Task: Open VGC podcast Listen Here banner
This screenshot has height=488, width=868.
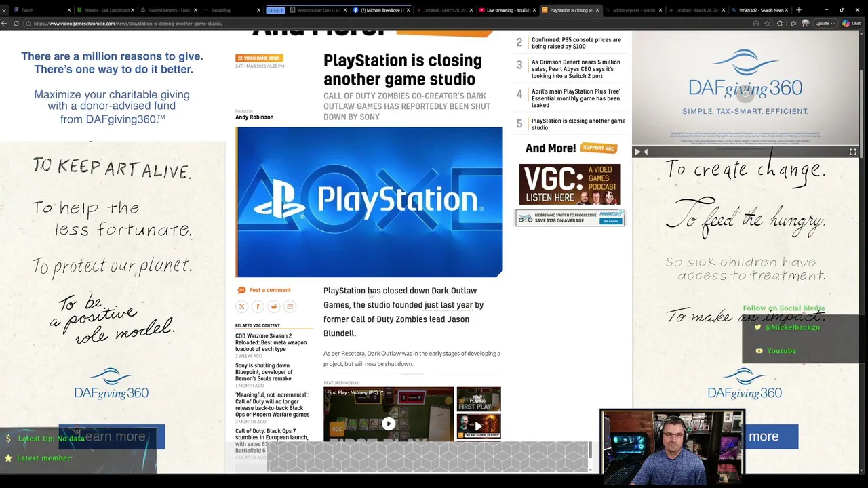Action: [x=570, y=184]
